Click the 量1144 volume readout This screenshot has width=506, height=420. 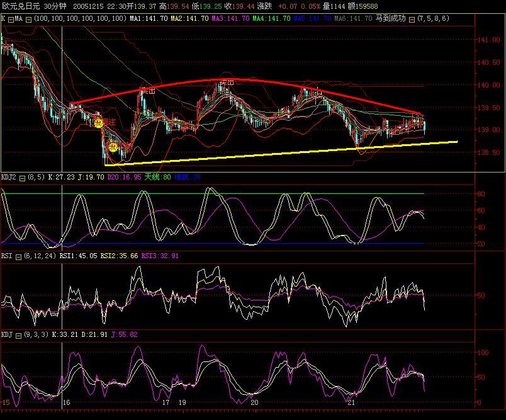(334, 6)
